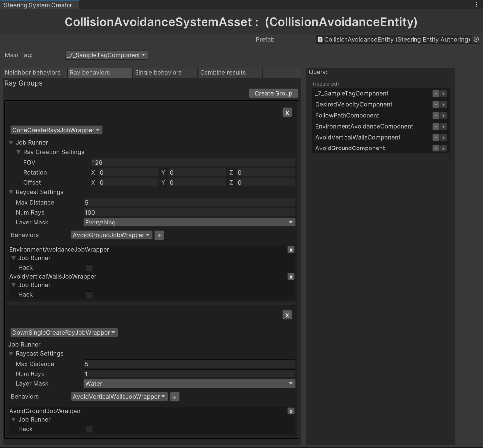Image resolution: width=483 pixels, height=448 pixels.
Task: Toggle Hack checkbox for AvoidGroundJobWrapper
Action: (x=89, y=429)
